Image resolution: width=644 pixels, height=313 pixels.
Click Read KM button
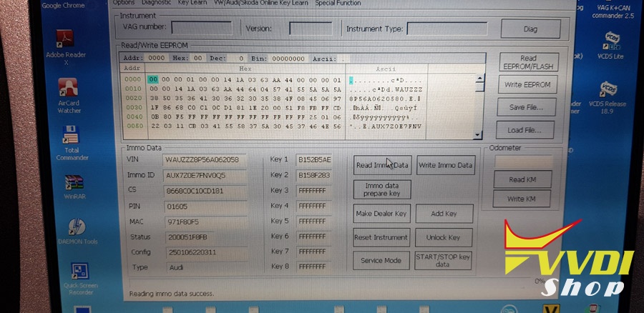522,179
